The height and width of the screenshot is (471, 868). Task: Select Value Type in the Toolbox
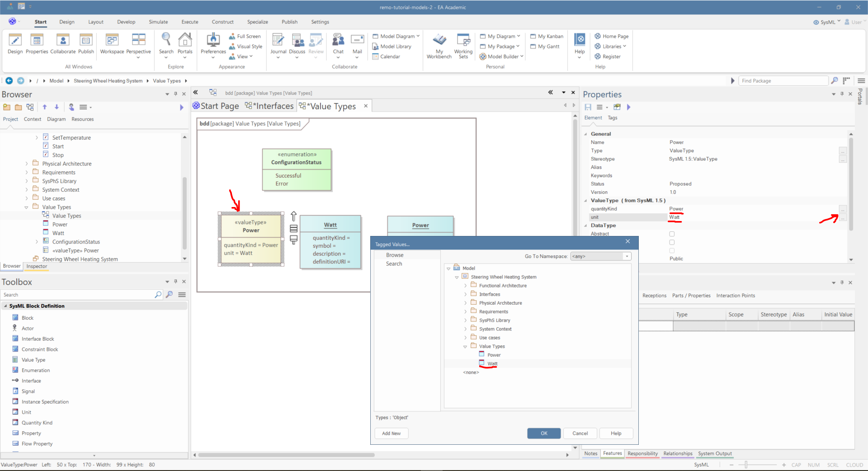pos(33,360)
